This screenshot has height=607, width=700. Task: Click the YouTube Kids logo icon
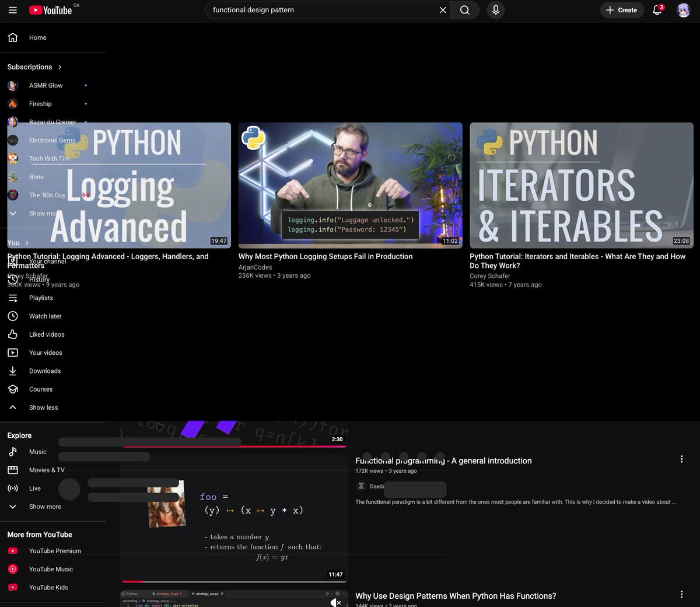[x=13, y=588]
